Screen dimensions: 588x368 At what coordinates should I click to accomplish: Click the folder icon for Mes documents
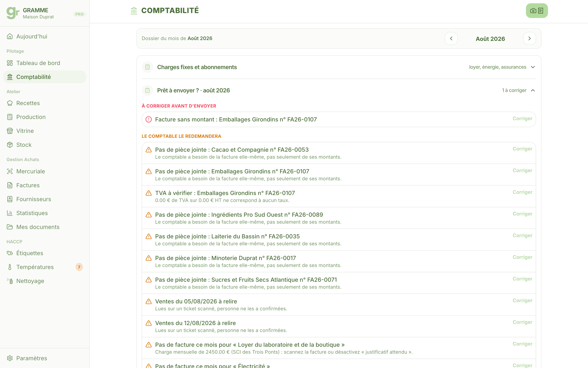(10, 227)
